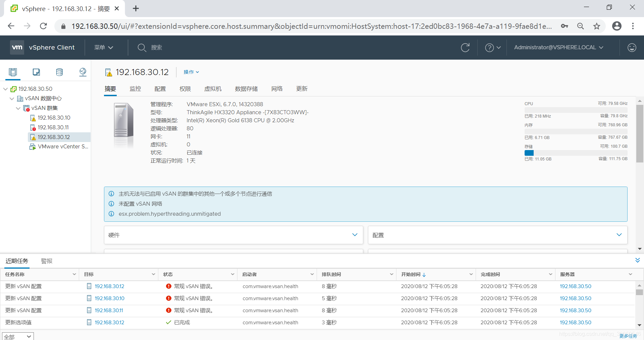Select VMware vCenter S... VM in tree
Screen dimensions: 644x340
pyautogui.click(x=63, y=147)
